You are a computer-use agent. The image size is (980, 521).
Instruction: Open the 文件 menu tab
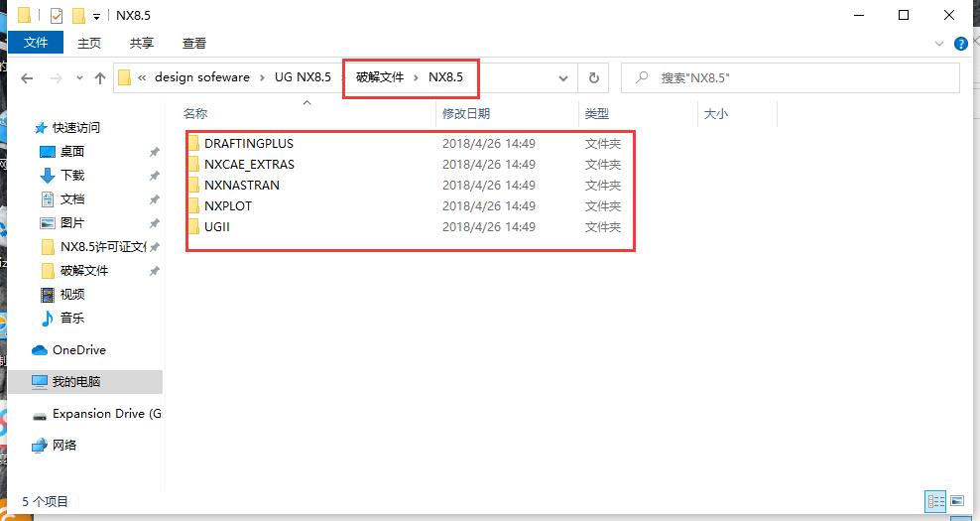[36, 42]
